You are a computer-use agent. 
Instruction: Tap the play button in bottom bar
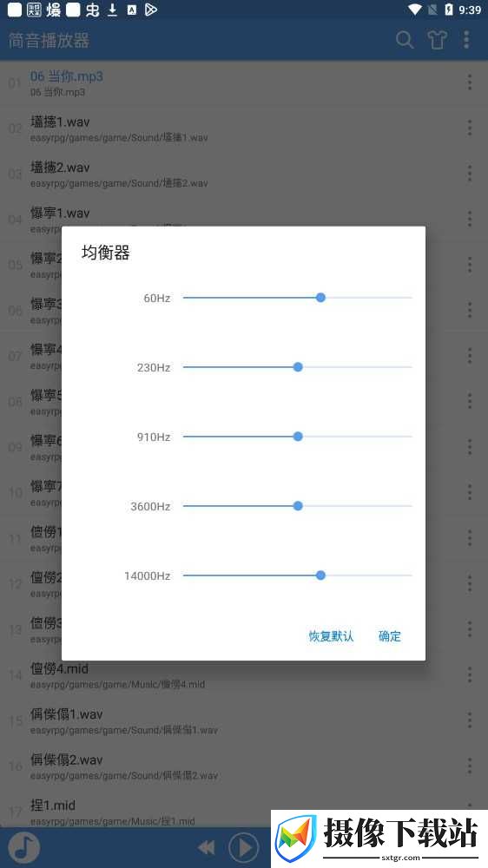(x=243, y=847)
